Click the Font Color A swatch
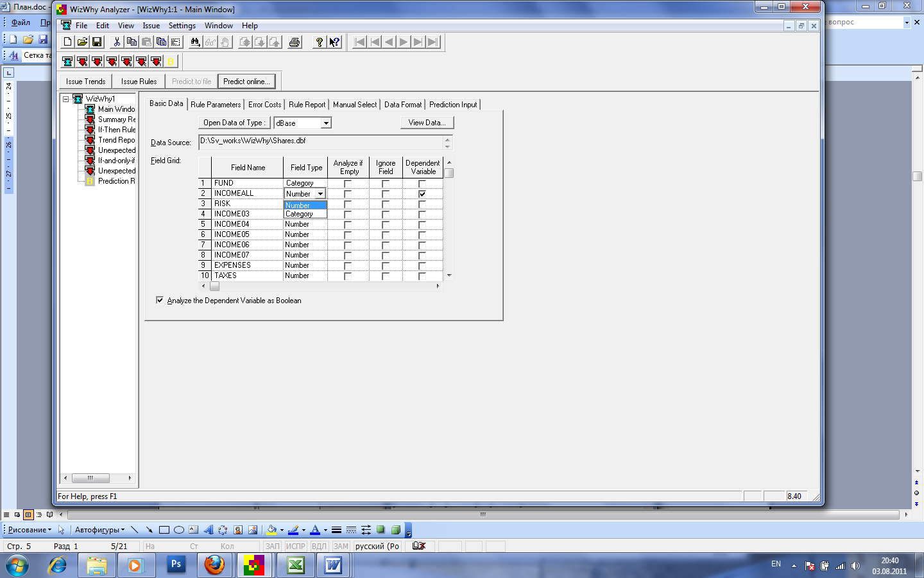 pyautogui.click(x=315, y=530)
